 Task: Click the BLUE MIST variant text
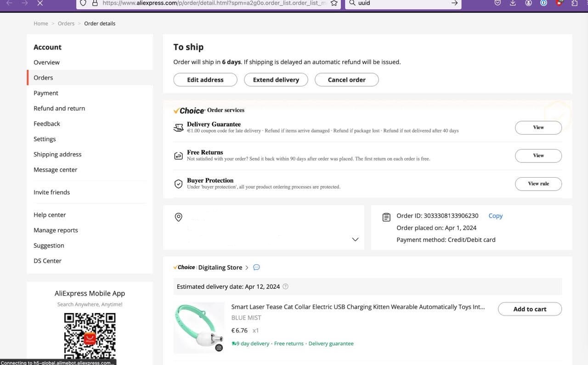click(246, 318)
